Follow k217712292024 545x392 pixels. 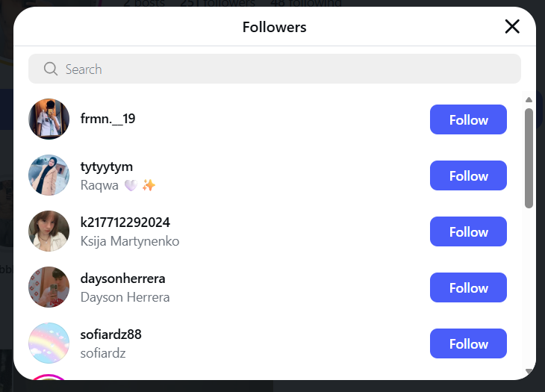click(x=468, y=231)
